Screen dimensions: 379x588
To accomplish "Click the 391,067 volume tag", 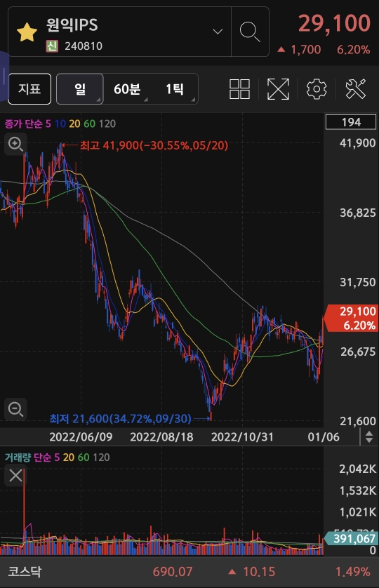I will (x=350, y=538).
